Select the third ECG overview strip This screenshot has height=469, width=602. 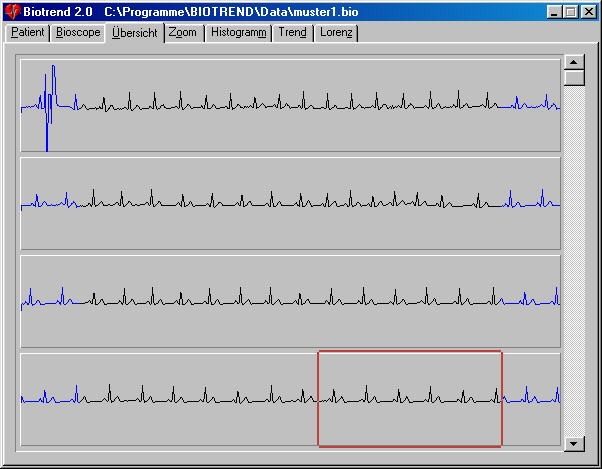click(x=290, y=301)
